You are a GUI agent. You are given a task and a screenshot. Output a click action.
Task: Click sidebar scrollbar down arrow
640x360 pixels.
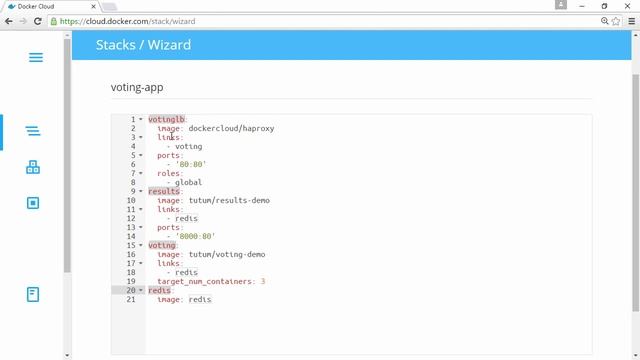tap(67, 356)
